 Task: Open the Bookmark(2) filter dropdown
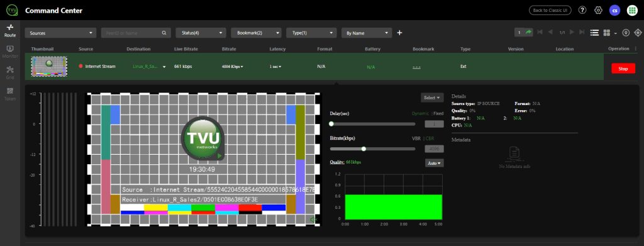click(256, 33)
